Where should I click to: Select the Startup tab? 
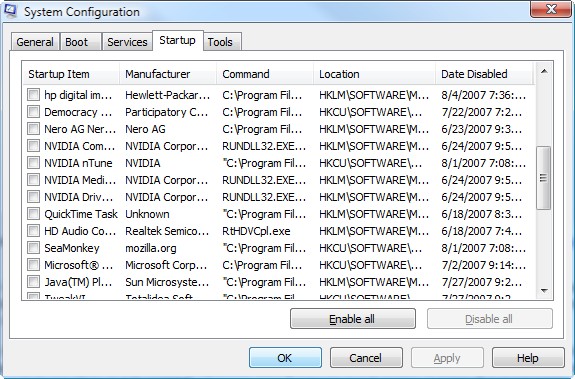pos(177,40)
